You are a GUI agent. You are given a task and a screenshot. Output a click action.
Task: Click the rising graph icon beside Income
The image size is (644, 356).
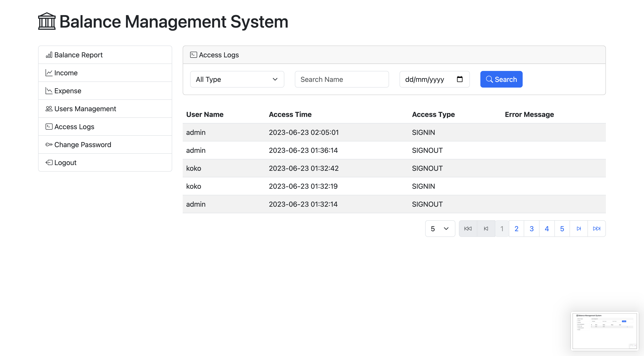coord(49,73)
